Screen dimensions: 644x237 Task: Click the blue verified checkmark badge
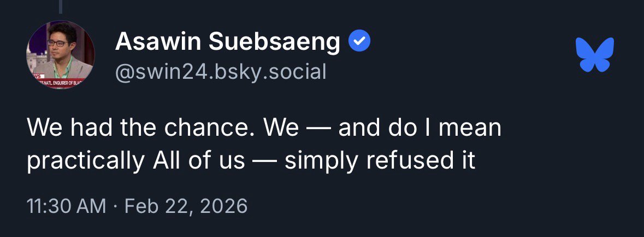click(x=359, y=41)
